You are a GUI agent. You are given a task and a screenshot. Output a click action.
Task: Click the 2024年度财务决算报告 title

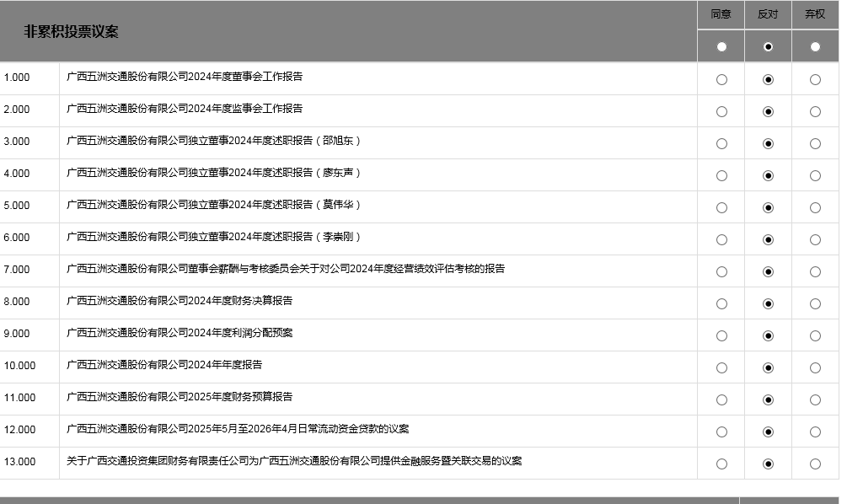coord(180,301)
